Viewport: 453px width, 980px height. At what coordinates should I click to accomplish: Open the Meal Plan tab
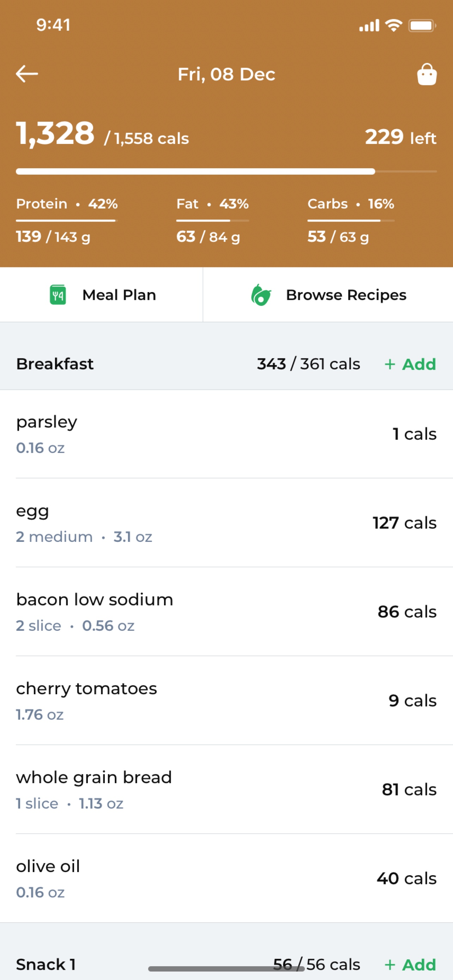point(101,295)
